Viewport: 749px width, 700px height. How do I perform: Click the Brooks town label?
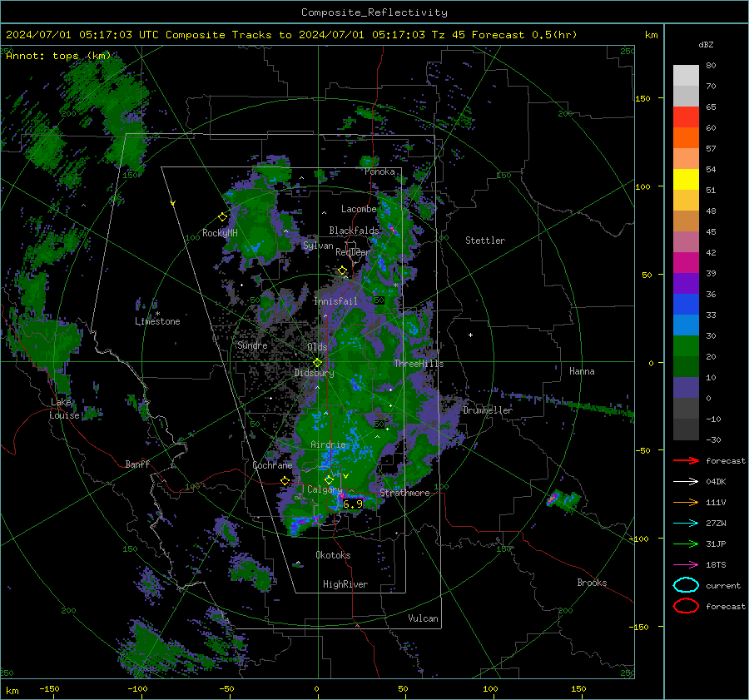(x=592, y=583)
